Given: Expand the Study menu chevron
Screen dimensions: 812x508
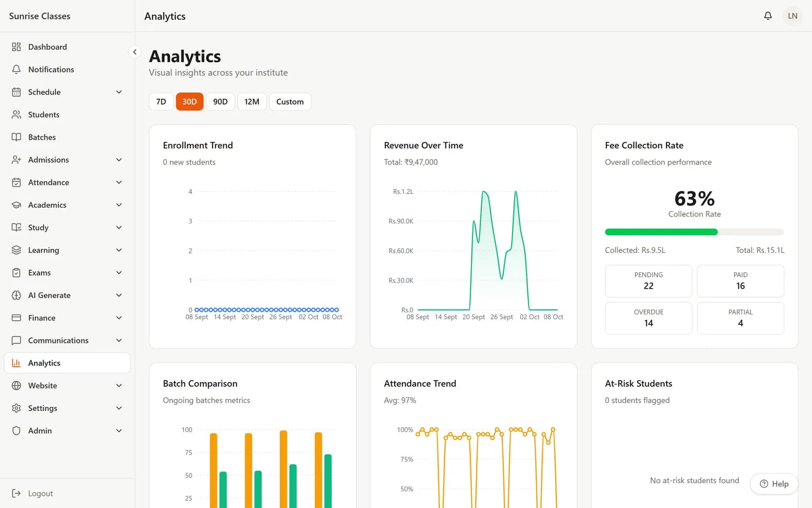Looking at the screenshot, I should click(x=119, y=228).
